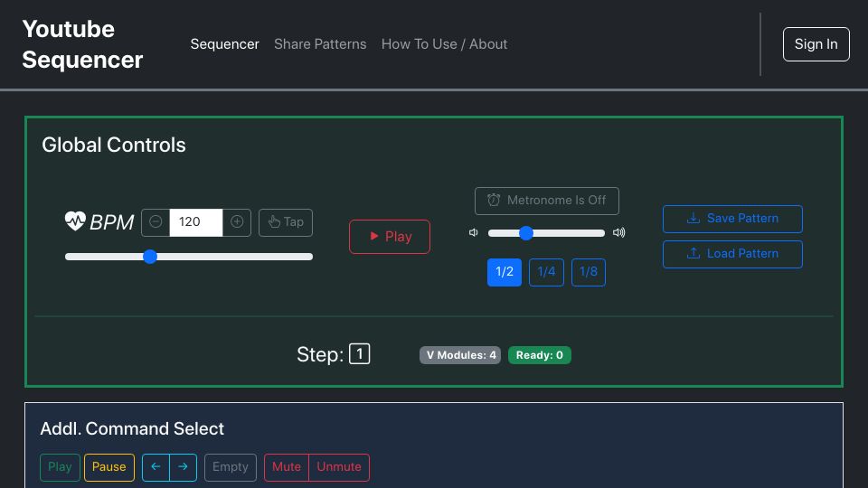
Task: Select the right arrow command
Action: coord(184,467)
